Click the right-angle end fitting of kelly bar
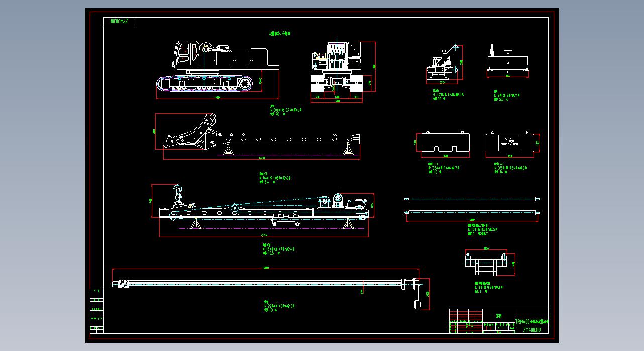The width and height of the screenshot is (644, 351). click(416, 294)
